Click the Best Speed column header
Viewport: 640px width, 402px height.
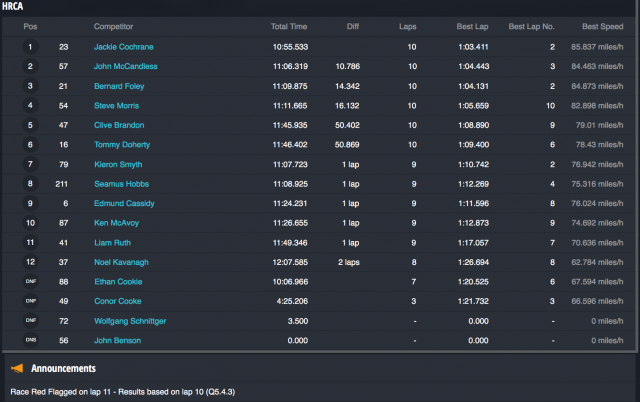[604, 25]
